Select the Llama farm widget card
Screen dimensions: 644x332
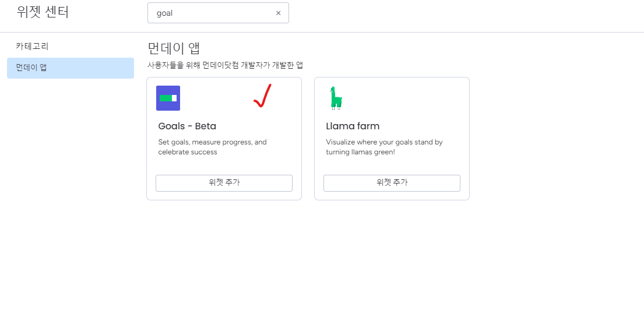tap(392, 163)
